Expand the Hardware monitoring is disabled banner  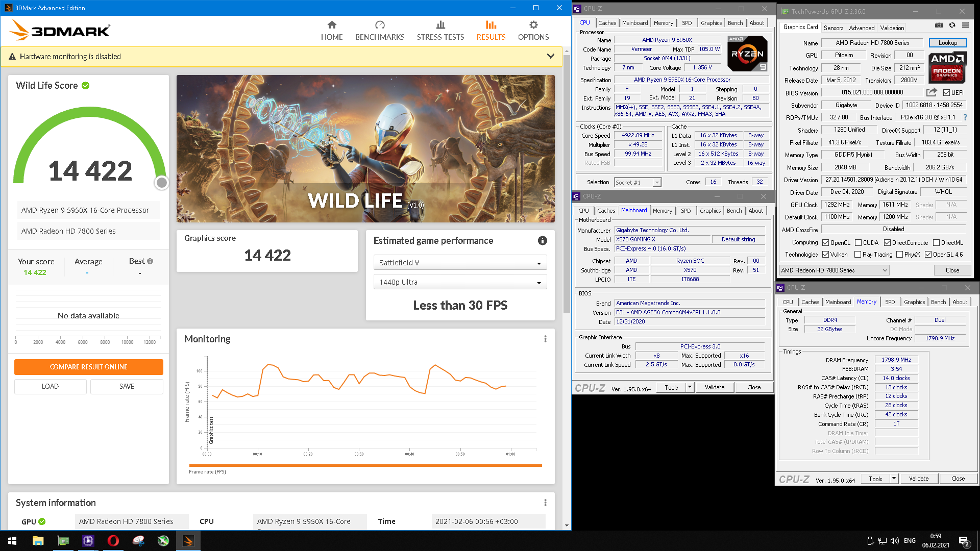point(550,57)
